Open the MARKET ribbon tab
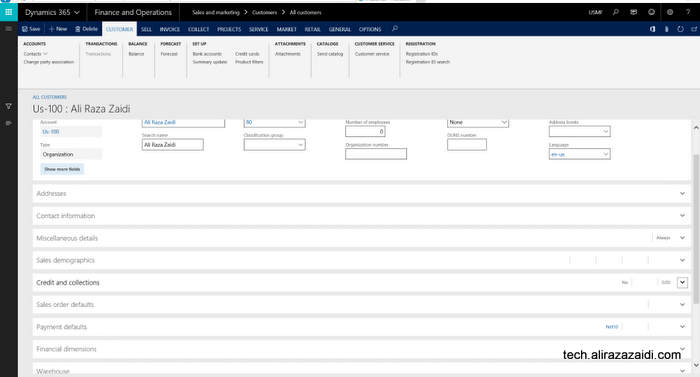Screen dimensions: 700x377 287,29
